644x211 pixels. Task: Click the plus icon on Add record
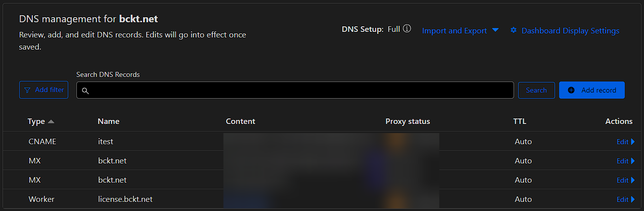point(571,90)
